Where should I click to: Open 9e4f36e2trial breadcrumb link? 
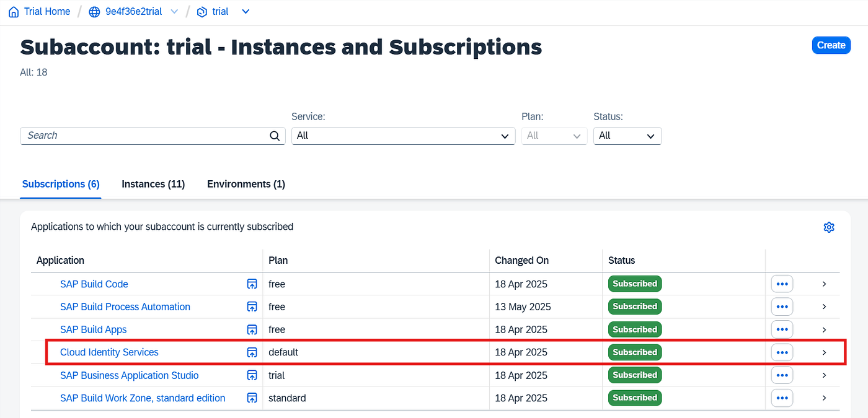point(135,12)
